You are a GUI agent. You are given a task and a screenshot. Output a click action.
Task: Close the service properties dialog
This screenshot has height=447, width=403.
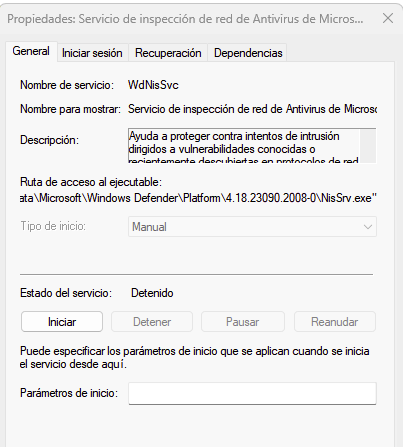pos(388,18)
